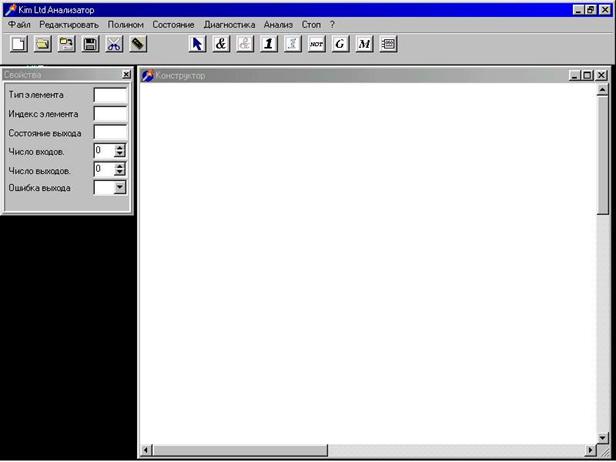Click the Cut scissors icon
616x462 pixels.
click(114, 44)
